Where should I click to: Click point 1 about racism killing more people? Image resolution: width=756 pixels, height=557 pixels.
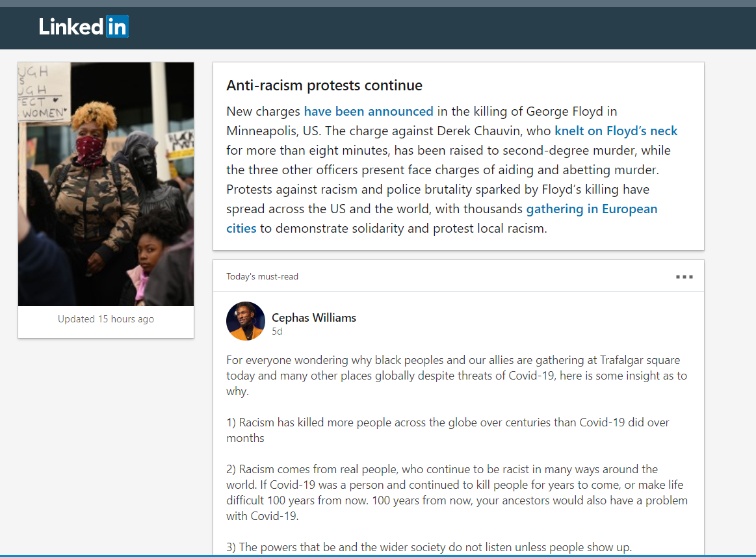(x=448, y=430)
